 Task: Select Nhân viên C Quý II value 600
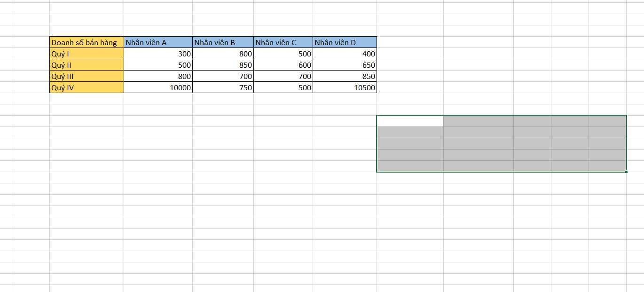pos(283,65)
